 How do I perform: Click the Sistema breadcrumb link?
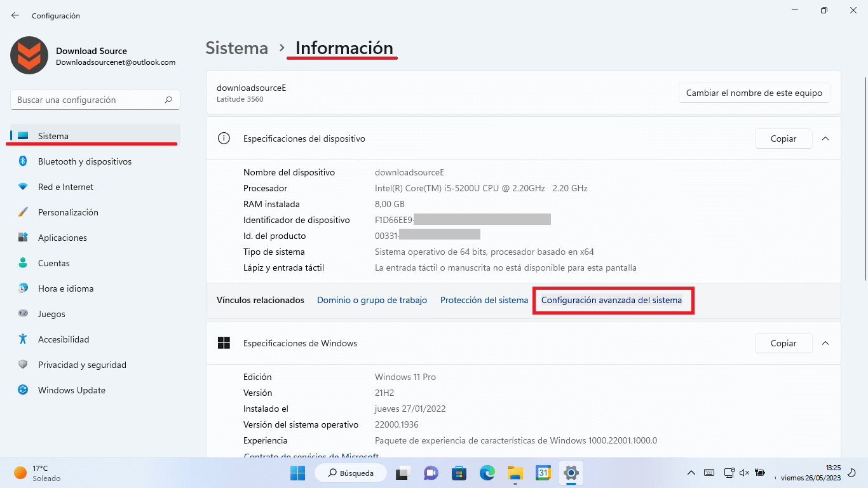(x=237, y=48)
